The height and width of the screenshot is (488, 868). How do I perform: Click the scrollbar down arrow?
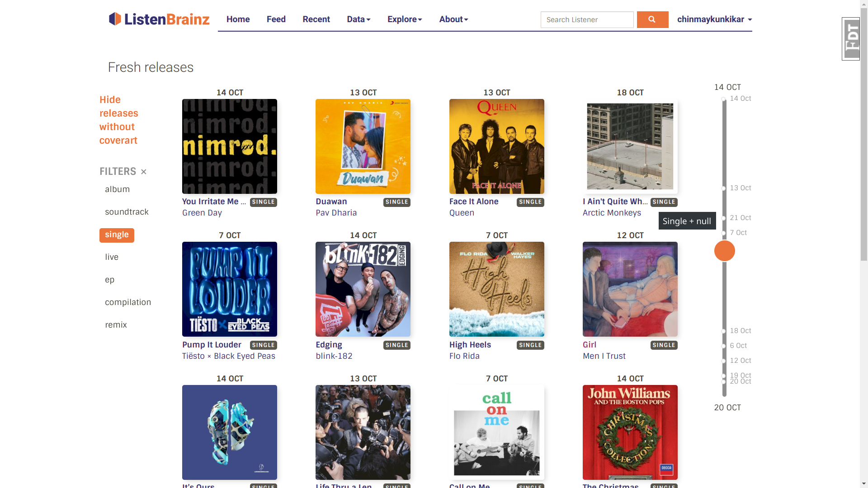[864, 484]
